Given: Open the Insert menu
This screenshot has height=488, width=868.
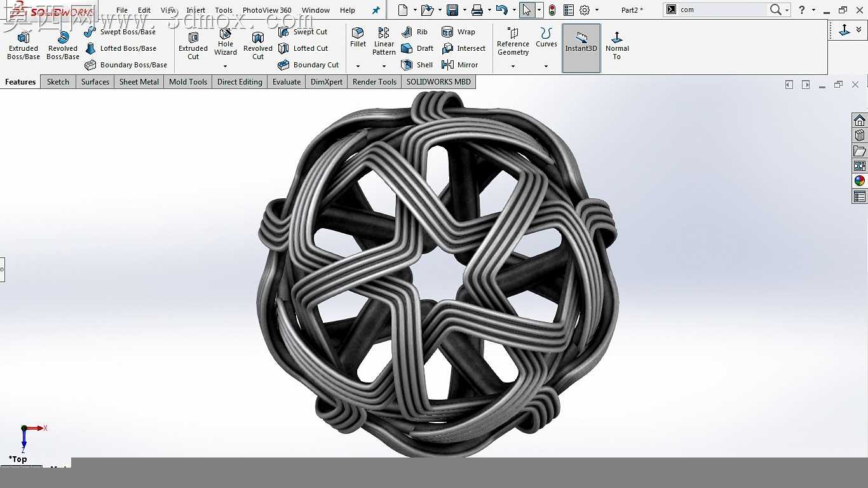Looking at the screenshot, I should click(x=196, y=10).
